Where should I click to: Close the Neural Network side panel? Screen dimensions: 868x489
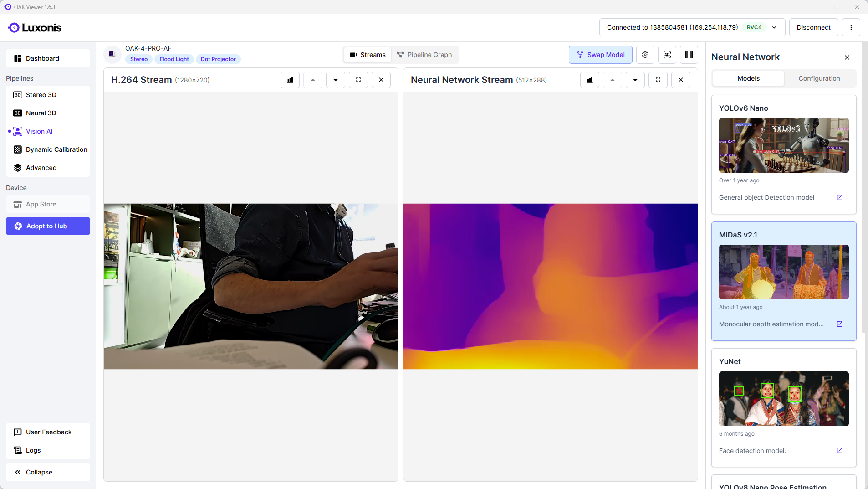click(847, 57)
